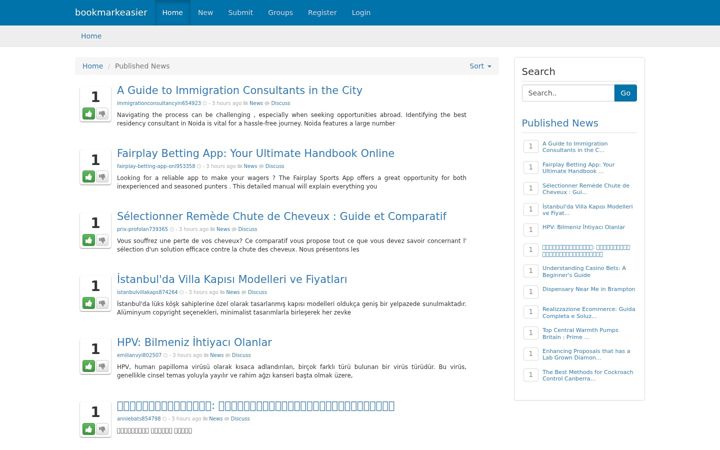Screen dimensions: 720x450
Task: Open sidebar link 'Sélectionner Remède Chute de Cheveux'
Action: 586,189
